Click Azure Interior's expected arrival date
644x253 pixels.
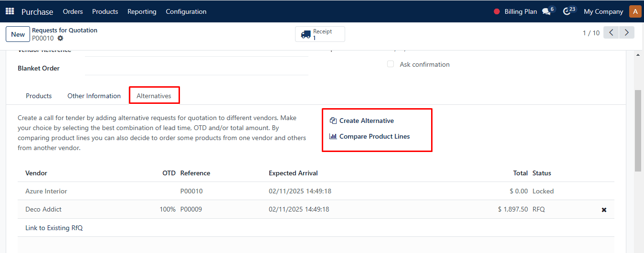tap(300, 191)
